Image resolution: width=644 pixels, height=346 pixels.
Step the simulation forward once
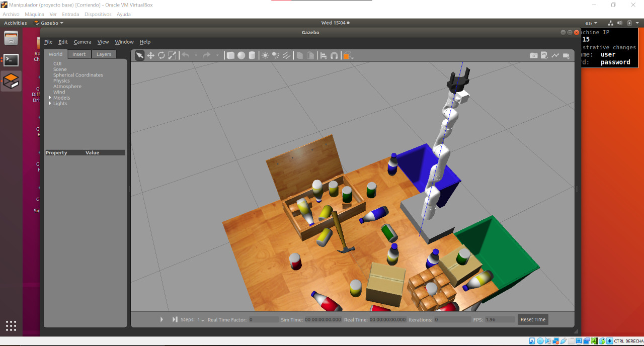tap(175, 319)
